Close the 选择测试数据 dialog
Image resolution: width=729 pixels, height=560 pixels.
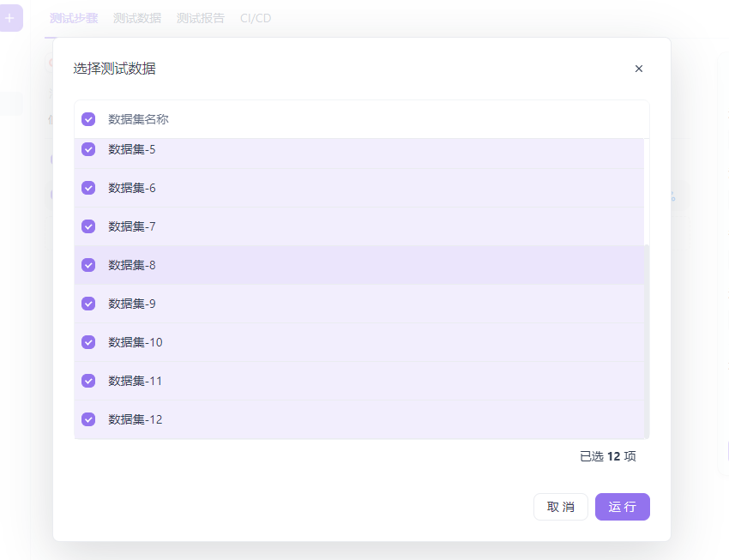pyautogui.click(x=638, y=69)
